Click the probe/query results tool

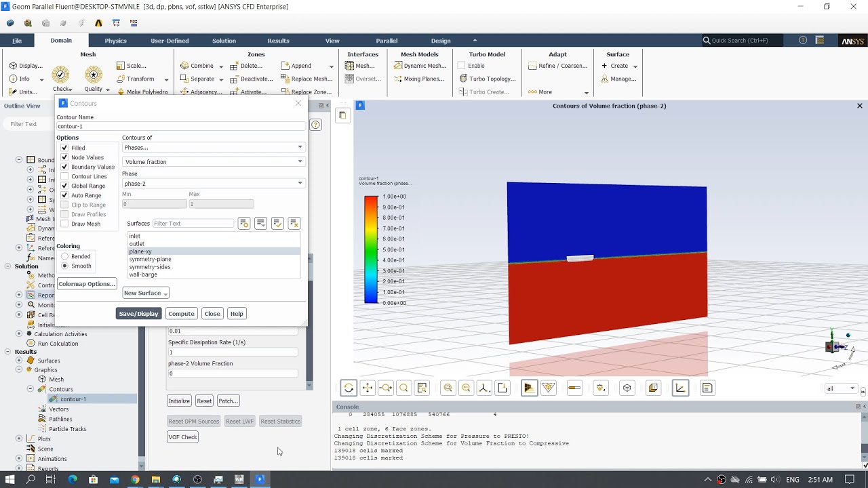(x=422, y=388)
